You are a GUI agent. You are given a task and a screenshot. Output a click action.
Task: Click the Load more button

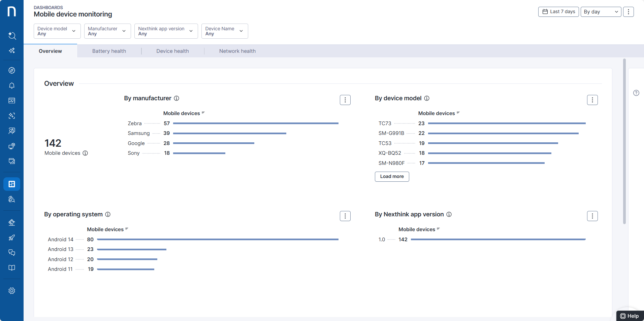(x=392, y=177)
